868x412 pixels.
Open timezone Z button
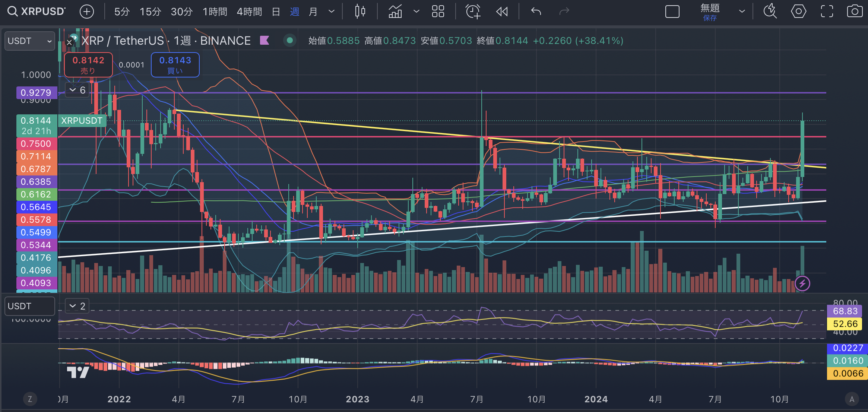pos(30,399)
